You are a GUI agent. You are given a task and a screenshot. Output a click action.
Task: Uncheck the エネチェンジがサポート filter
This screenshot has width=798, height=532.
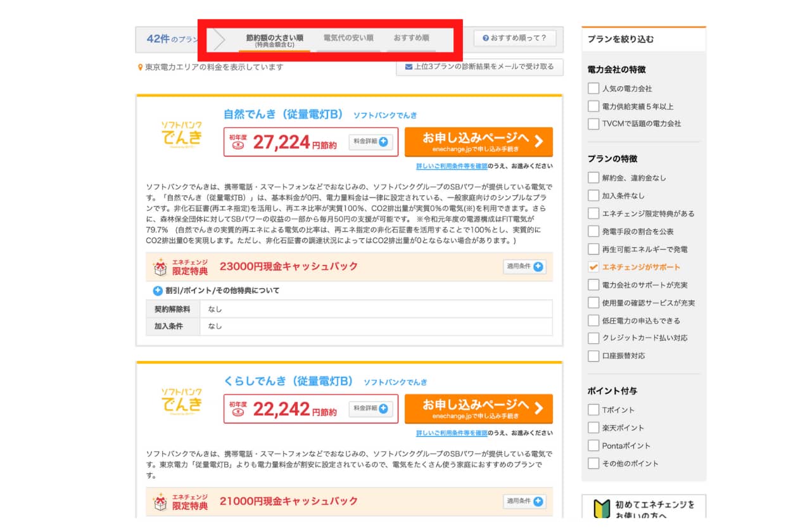tap(593, 267)
